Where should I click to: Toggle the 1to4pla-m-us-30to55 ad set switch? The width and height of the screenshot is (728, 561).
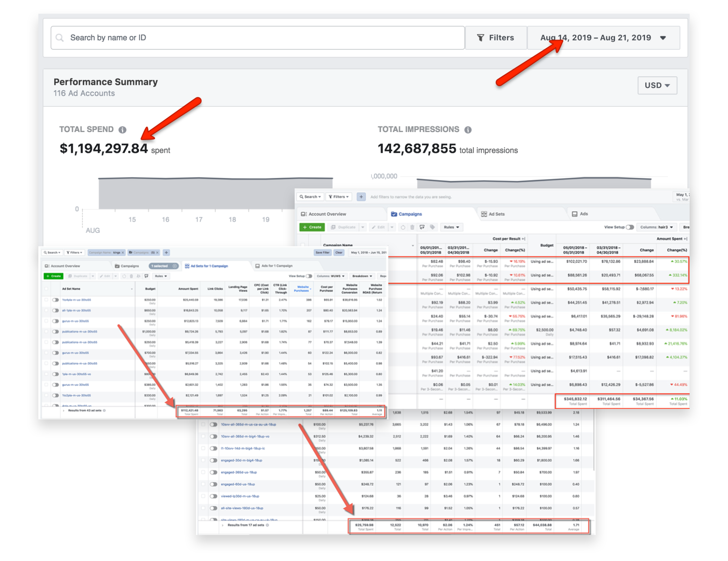55,300
